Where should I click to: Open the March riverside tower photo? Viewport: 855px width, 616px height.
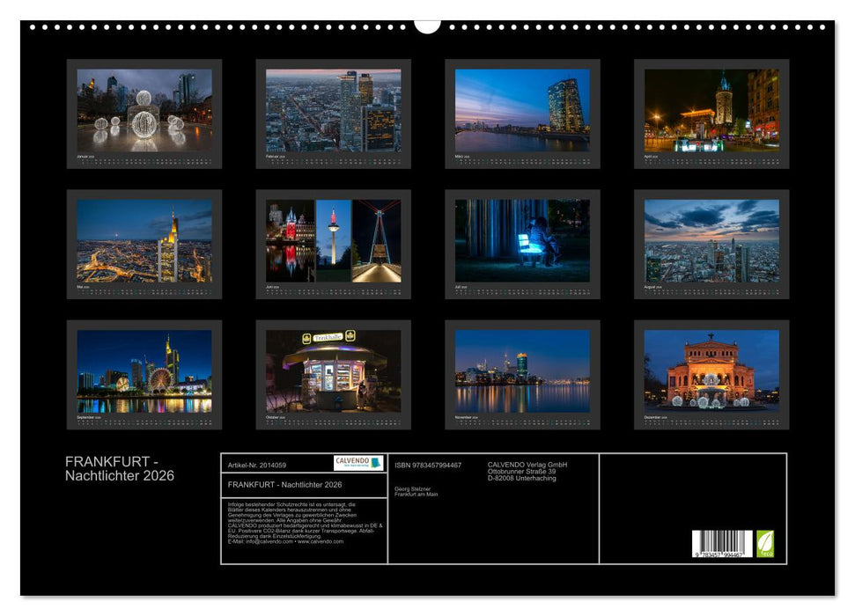522,110
